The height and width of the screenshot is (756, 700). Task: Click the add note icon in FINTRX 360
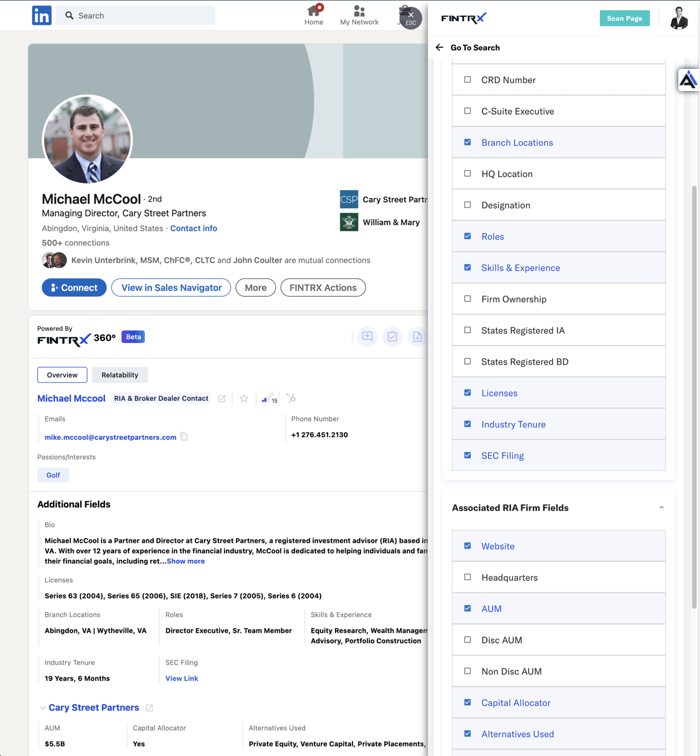[x=367, y=336]
